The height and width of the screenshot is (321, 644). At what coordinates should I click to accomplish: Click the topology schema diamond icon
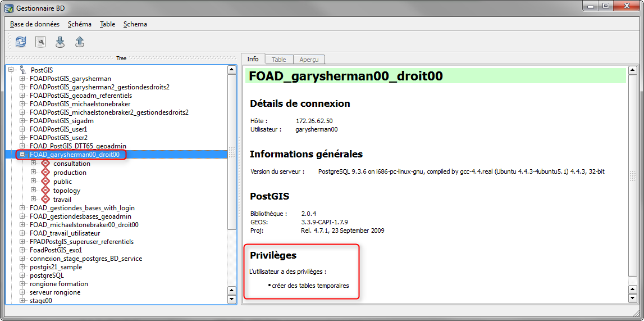point(45,191)
